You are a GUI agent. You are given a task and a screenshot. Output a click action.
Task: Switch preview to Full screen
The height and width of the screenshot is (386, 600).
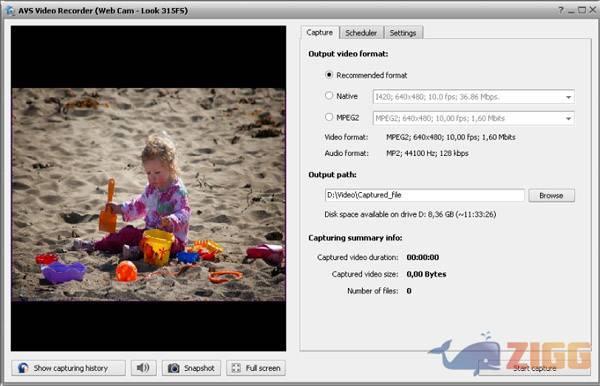pyautogui.click(x=256, y=368)
